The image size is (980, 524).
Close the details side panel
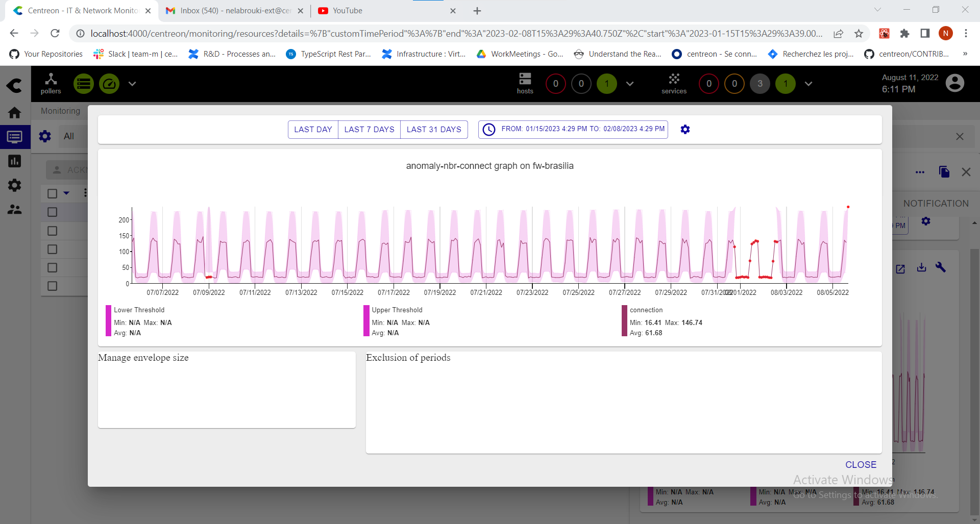pos(966,172)
